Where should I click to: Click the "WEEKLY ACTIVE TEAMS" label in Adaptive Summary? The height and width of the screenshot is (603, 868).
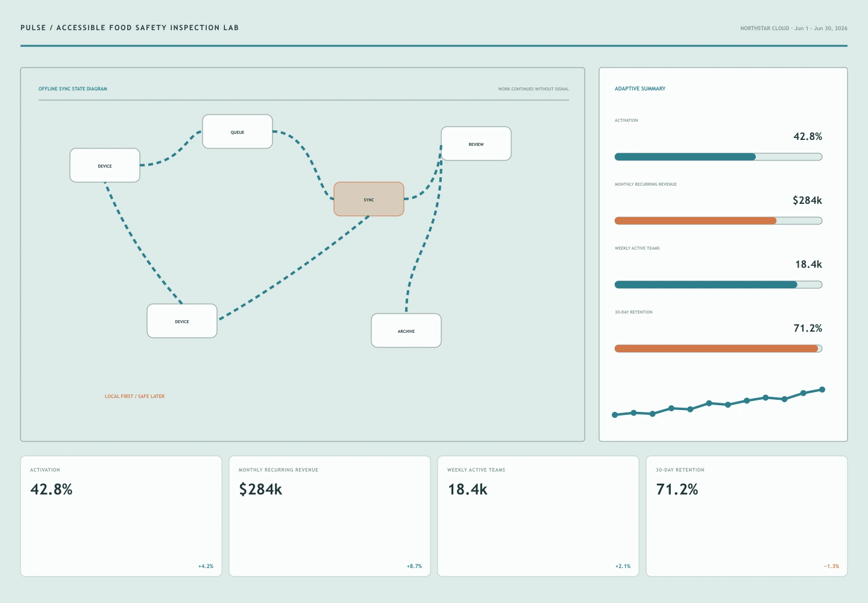[x=637, y=248]
